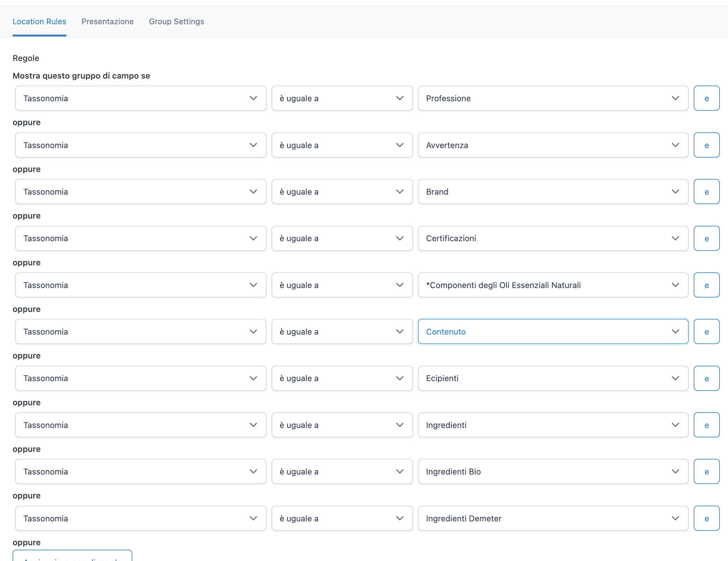The width and height of the screenshot is (728, 561).
Task: Open the Ingredienti Demeter dropdown
Action: (x=553, y=518)
